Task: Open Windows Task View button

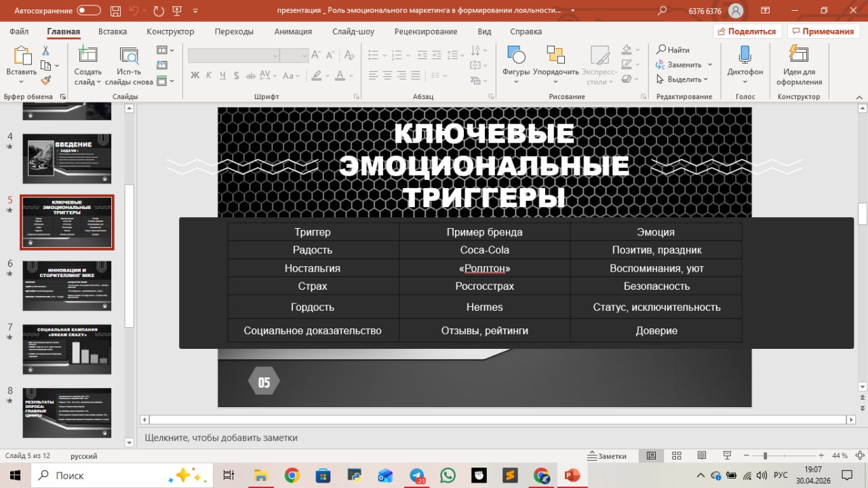Action: (x=229, y=475)
